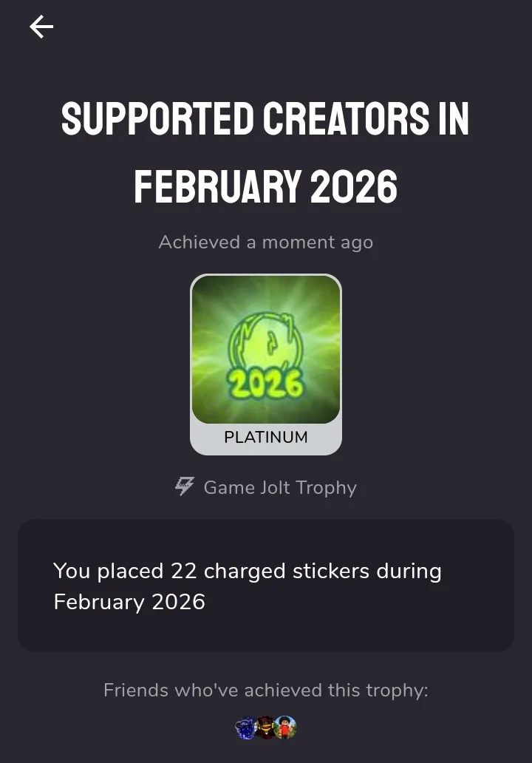532x763 pixels.
Task: Open the blue starry friend avatar
Action: (245, 728)
